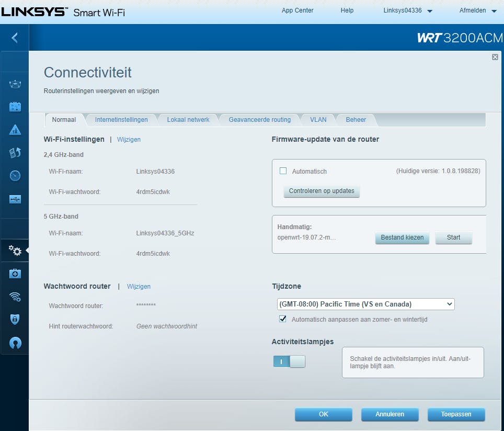Image resolution: width=504 pixels, height=431 pixels.
Task: Open the Beheer tab
Action: 356,120
